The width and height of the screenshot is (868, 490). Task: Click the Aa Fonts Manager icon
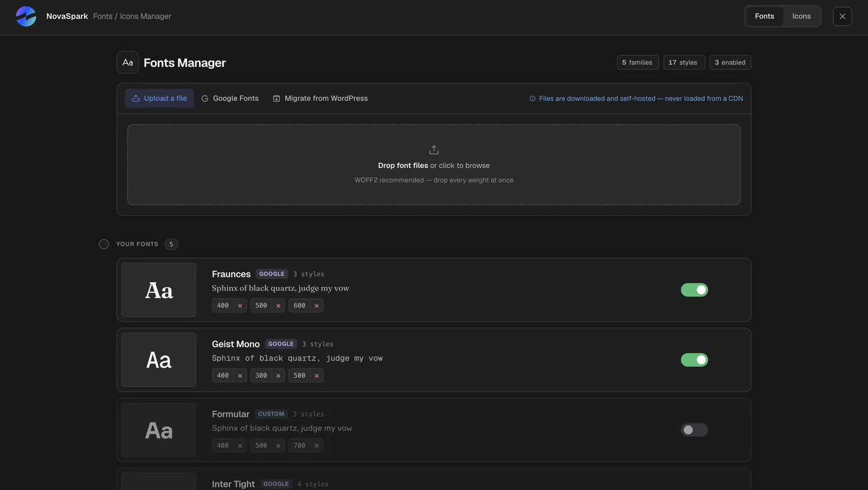tap(127, 62)
